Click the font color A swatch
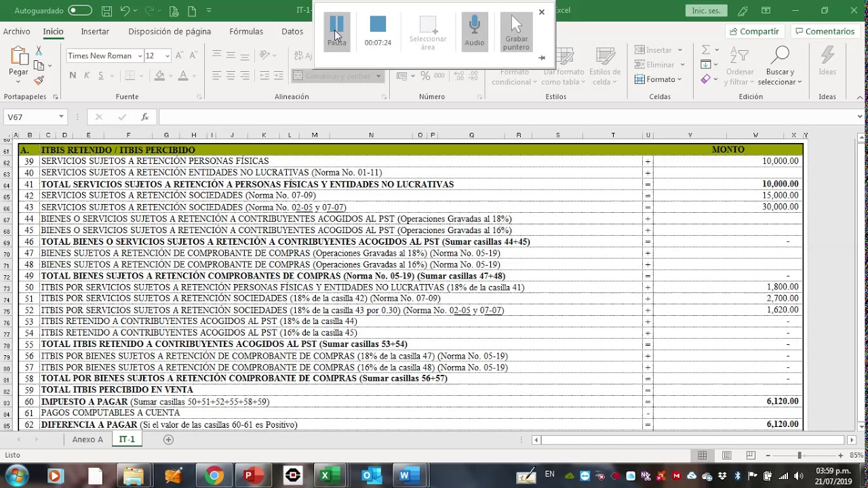Viewport: 868px width, 488px height. [x=183, y=76]
